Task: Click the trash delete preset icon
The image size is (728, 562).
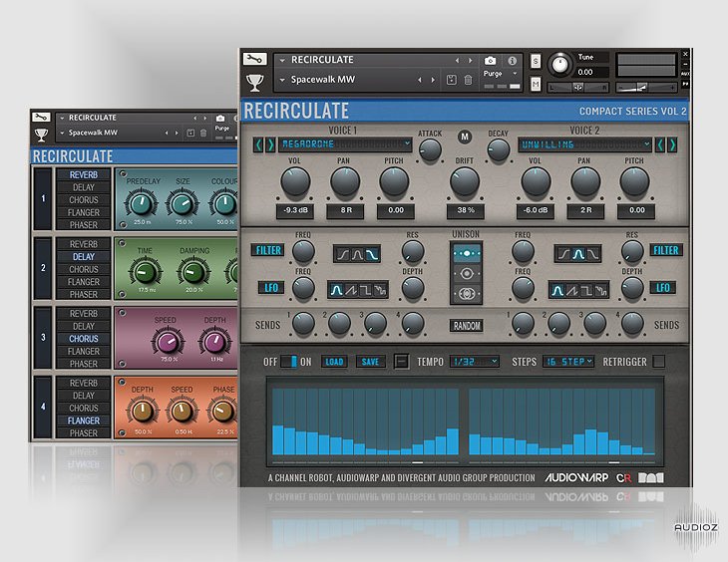Action: coord(468,80)
